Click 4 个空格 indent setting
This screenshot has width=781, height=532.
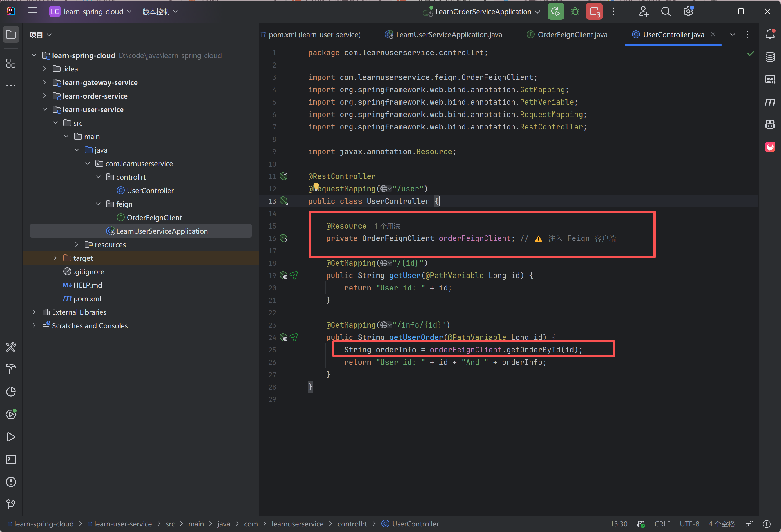click(x=721, y=524)
